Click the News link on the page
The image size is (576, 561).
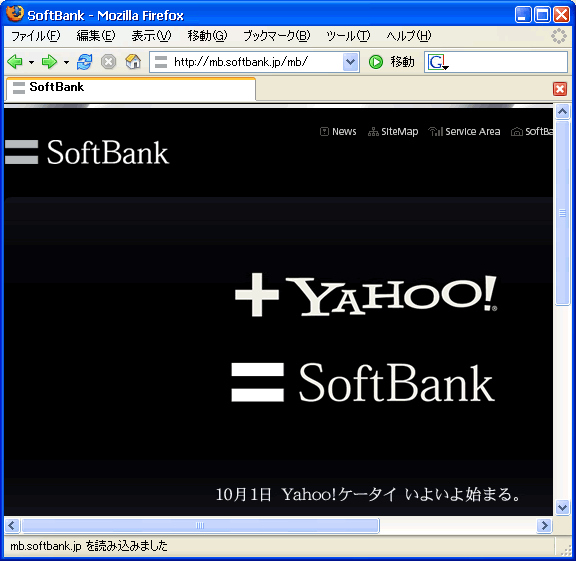tap(338, 132)
